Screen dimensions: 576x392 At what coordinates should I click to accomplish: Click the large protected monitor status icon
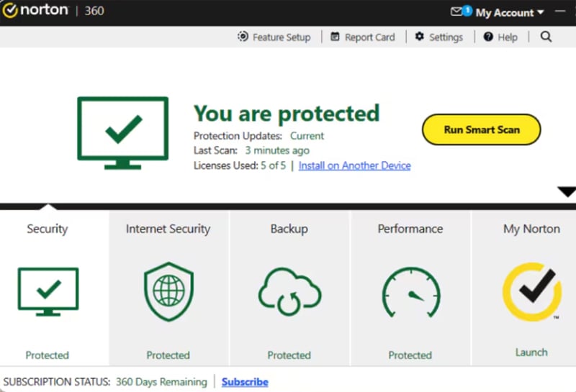click(x=122, y=133)
